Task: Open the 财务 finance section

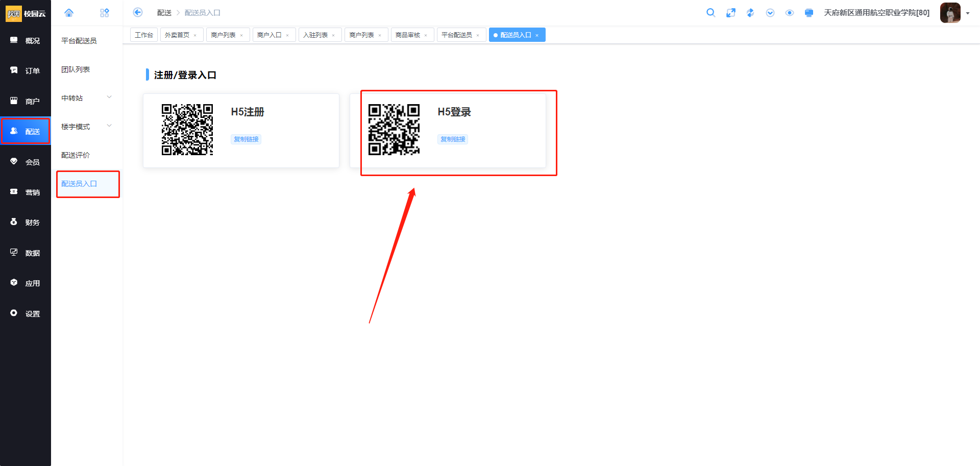Action: click(x=26, y=222)
